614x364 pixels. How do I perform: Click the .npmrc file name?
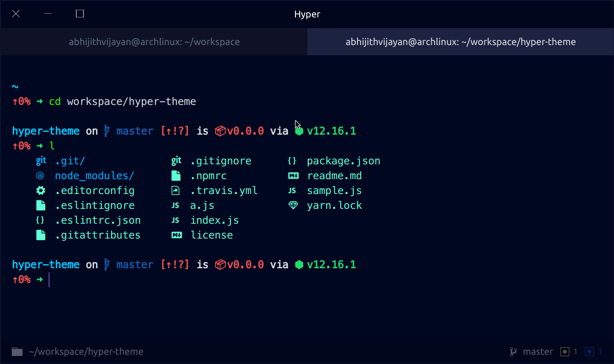(x=209, y=176)
